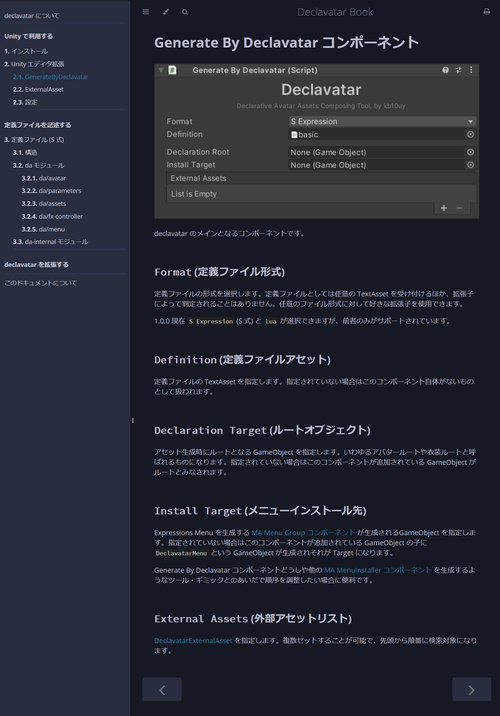Screen dimensions: 500x716
Task: Open component presets slider icon
Action: point(458,70)
